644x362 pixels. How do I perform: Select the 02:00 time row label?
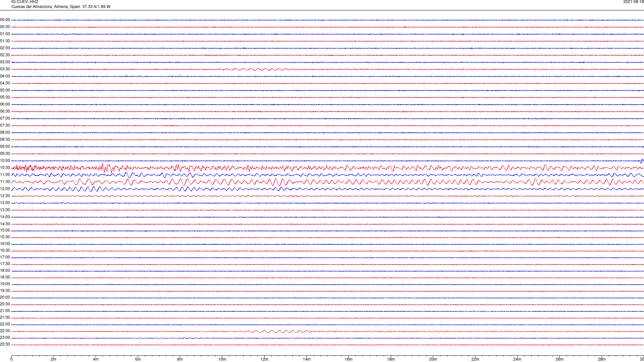click(5, 48)
